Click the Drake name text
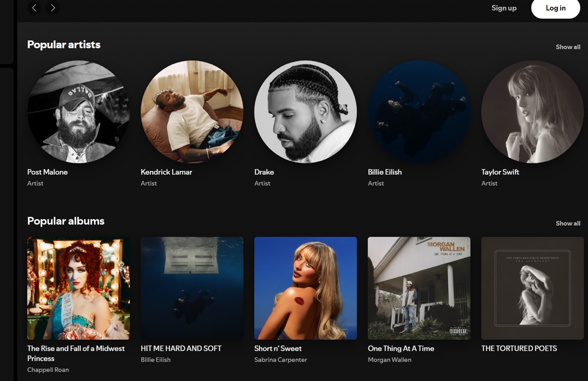Screen dimensions: 588x381 pos(264,172)
